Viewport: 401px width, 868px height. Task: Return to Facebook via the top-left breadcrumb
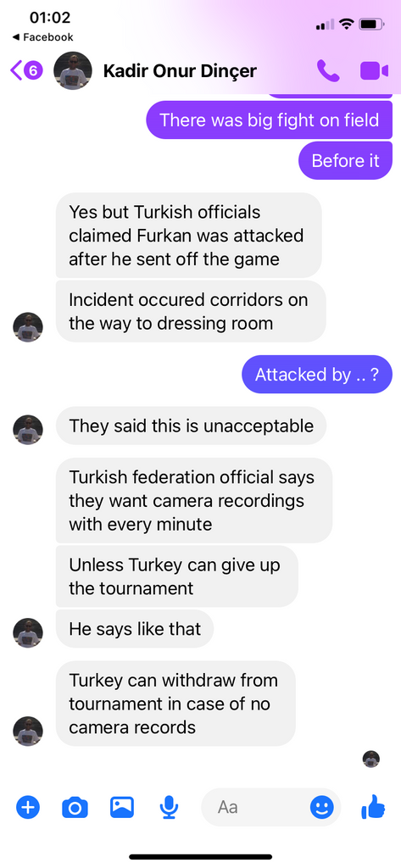pos(42,37)
